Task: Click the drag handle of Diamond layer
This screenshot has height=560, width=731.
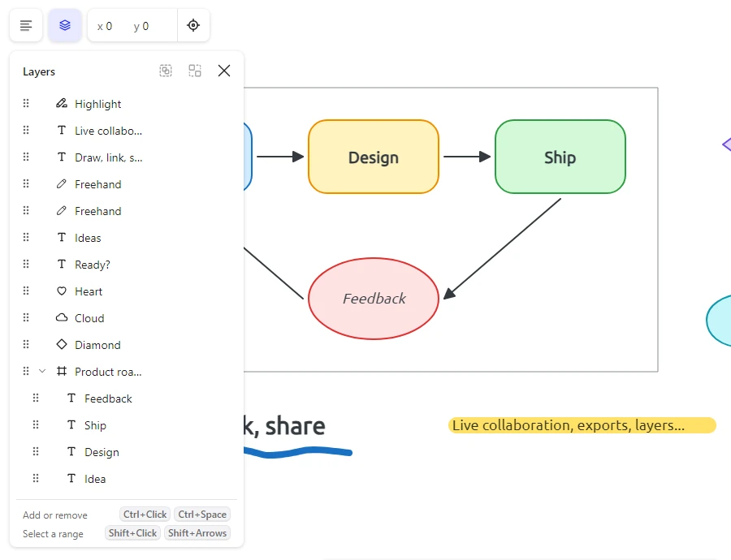Action: (x=26, y=345)
